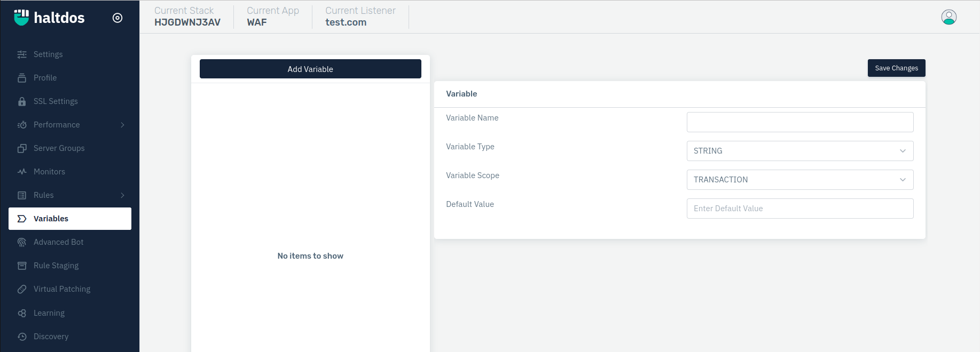Screen dimensions: 980x352
Task: Expand the Rules submenu chevron
Action: (122, 195)
